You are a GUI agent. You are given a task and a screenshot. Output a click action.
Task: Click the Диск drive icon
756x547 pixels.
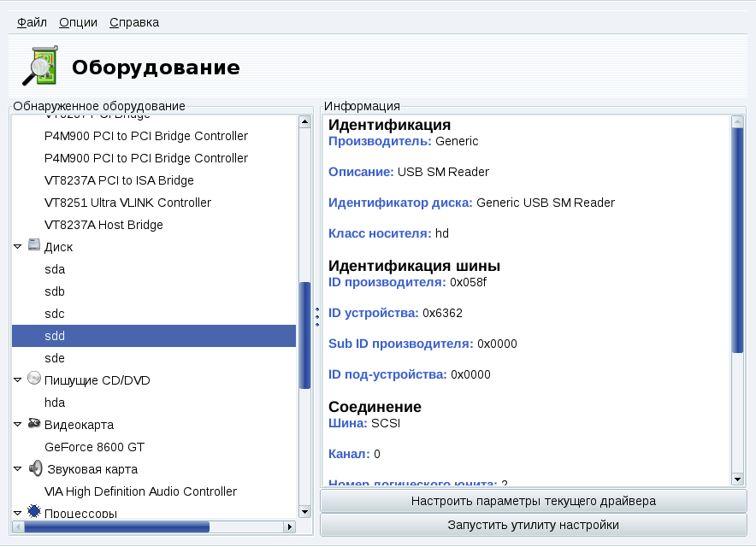coord(32,246)
